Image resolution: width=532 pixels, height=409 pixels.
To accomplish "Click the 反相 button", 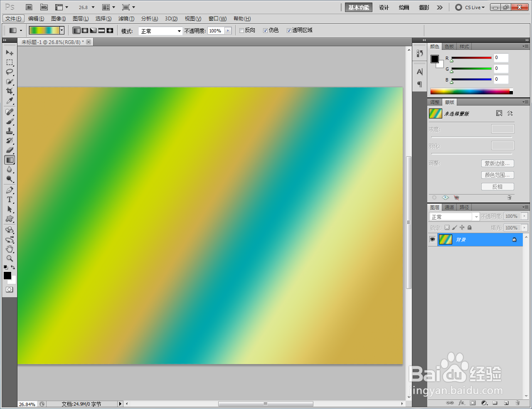I will [x=498, y=187].
